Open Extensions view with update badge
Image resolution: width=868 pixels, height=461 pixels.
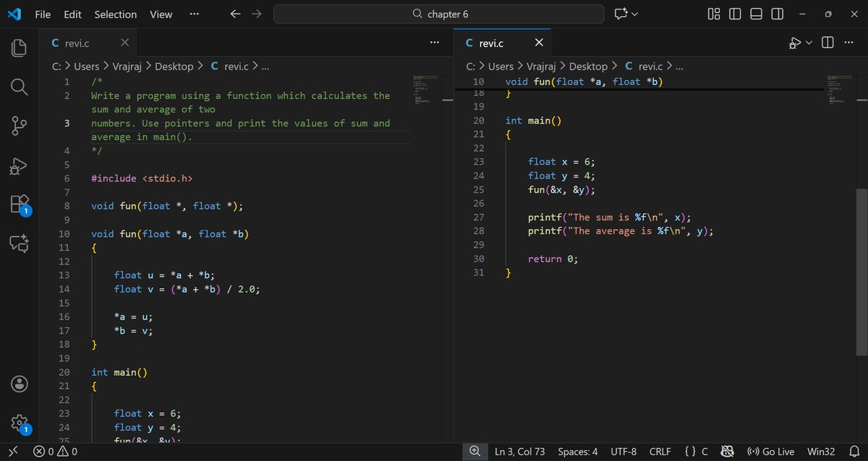20,204
